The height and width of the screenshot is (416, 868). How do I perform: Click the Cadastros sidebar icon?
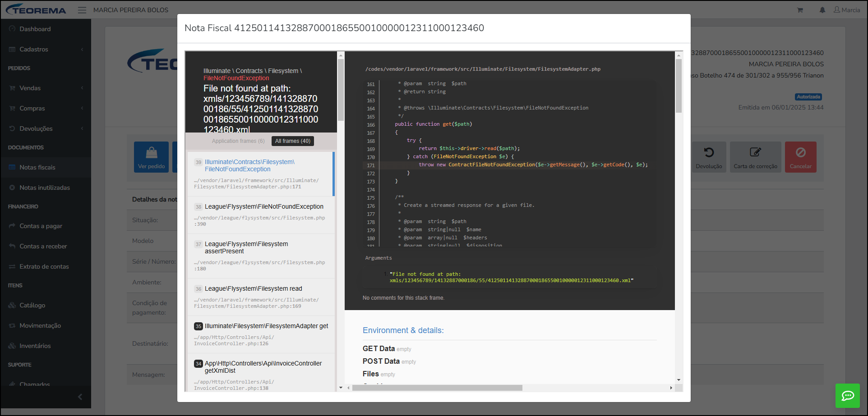click(x=12, y=49)
